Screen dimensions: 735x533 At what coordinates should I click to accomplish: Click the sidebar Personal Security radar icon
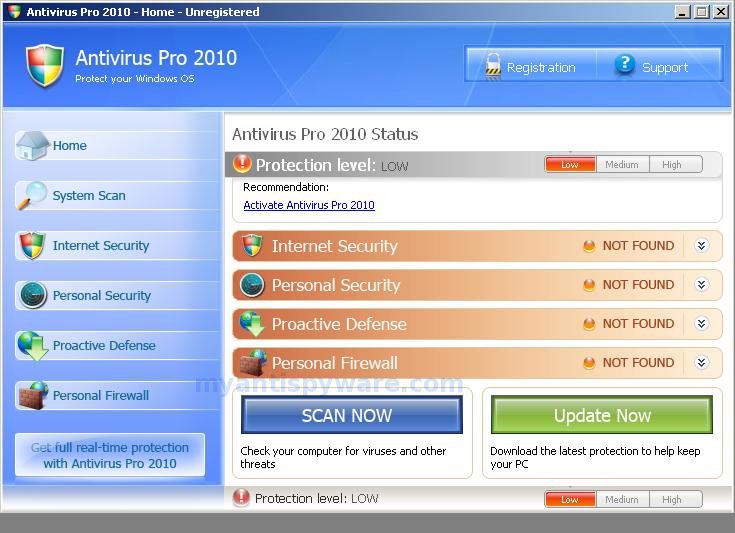point(33,295)
